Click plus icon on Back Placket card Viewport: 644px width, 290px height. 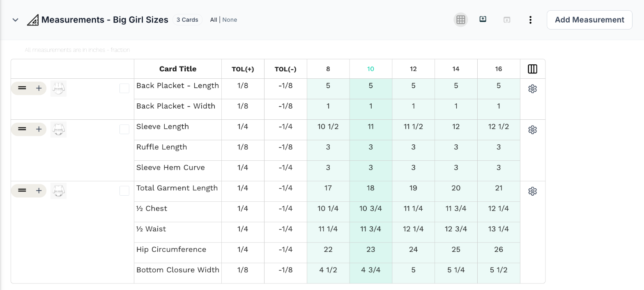tap(39, 88)
